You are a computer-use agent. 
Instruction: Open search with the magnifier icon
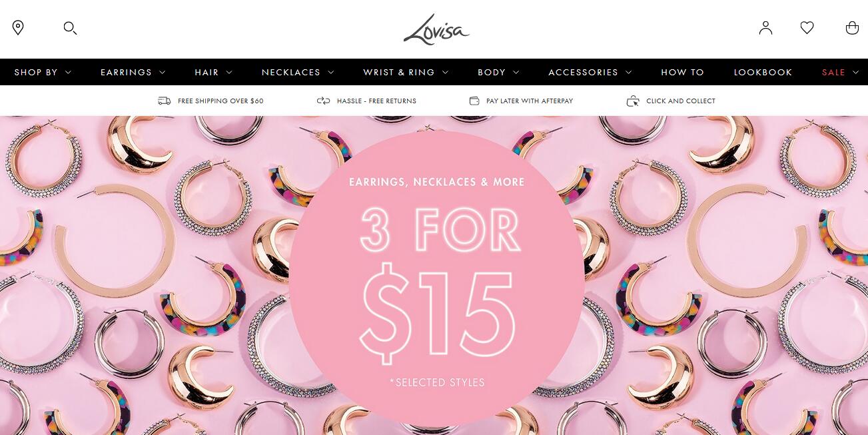[70, 28]
